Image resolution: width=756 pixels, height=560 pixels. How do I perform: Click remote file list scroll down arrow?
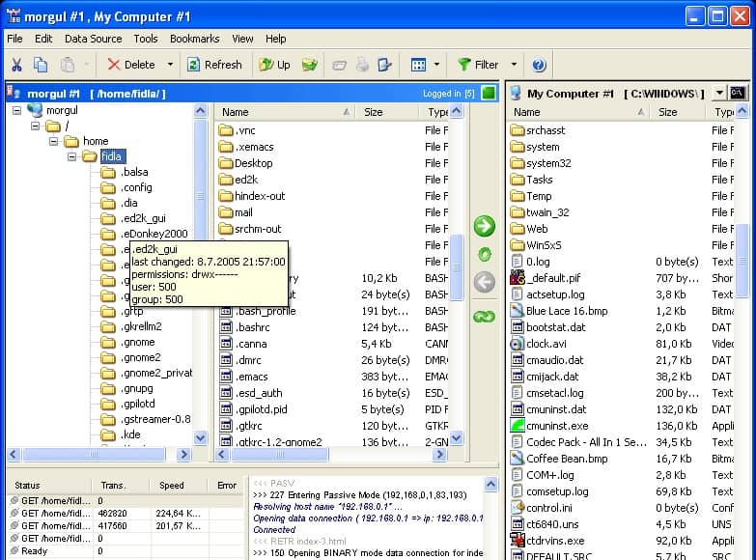[x=456, y=438]
